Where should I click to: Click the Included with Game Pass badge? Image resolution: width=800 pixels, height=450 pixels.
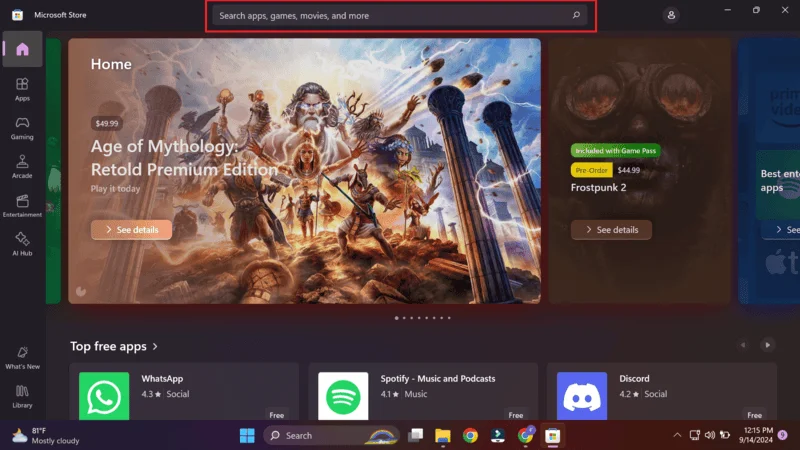(x=615, y=151)
